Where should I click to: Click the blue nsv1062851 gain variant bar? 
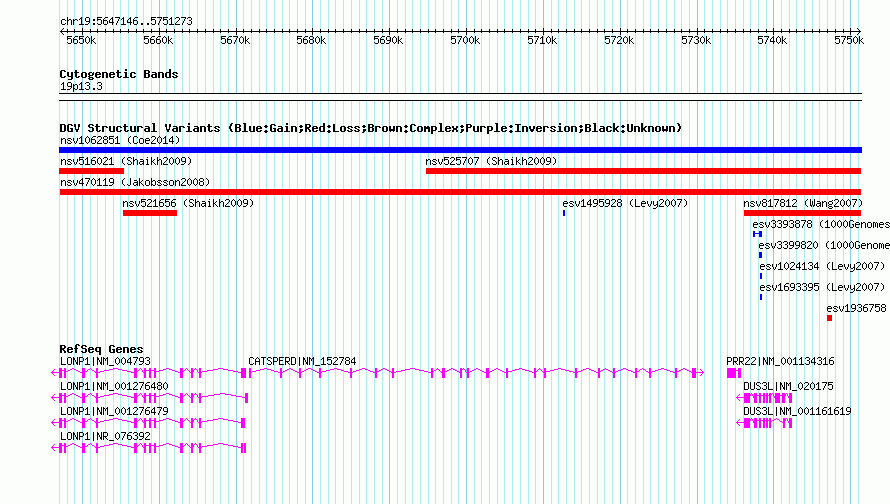tap(460, 150)
